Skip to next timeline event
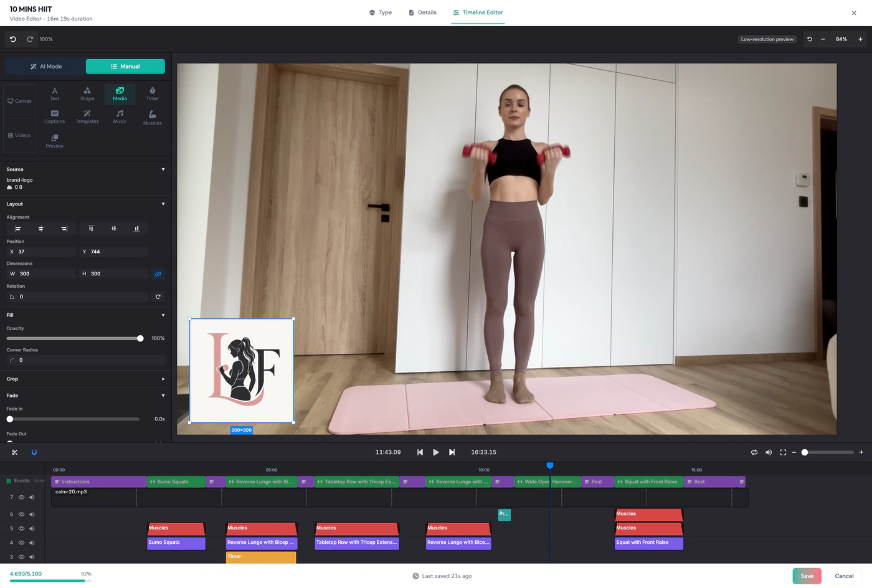 (x=452, y=452)
